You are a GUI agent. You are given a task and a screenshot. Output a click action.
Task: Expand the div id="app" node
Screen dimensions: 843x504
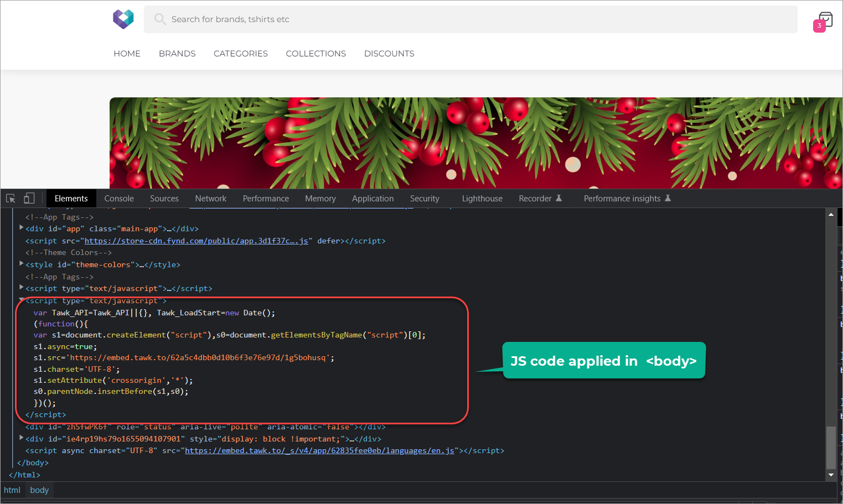pos(22,227)
